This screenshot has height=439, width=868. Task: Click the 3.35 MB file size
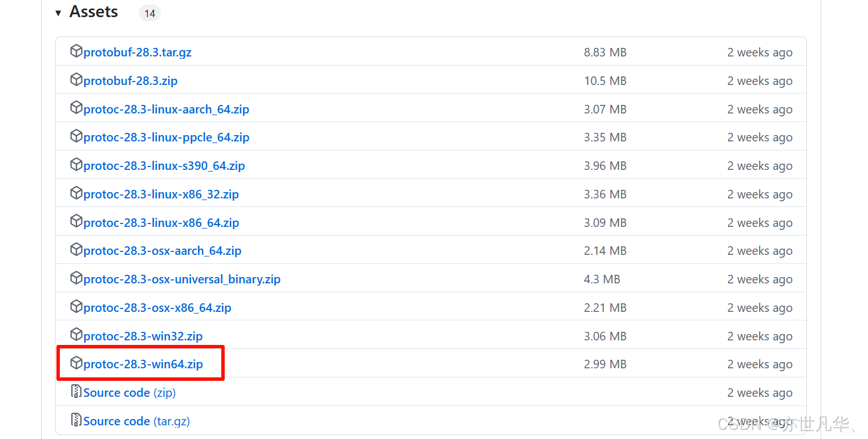pyautogui.click(x=605, y=137)
